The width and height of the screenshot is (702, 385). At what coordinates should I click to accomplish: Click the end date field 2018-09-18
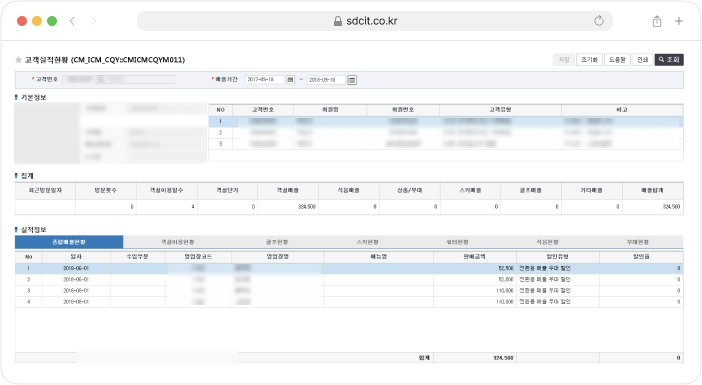(x=326, y=80)
